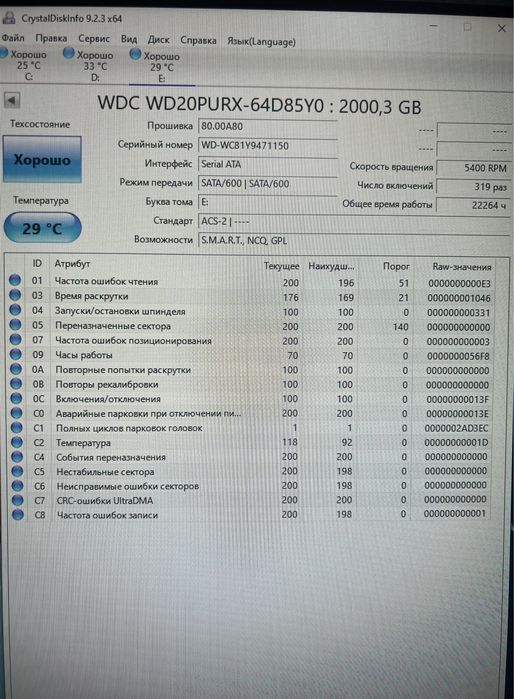Click the Буква тома field E:
The image size is (514, 699).
[x=267, y=202]
